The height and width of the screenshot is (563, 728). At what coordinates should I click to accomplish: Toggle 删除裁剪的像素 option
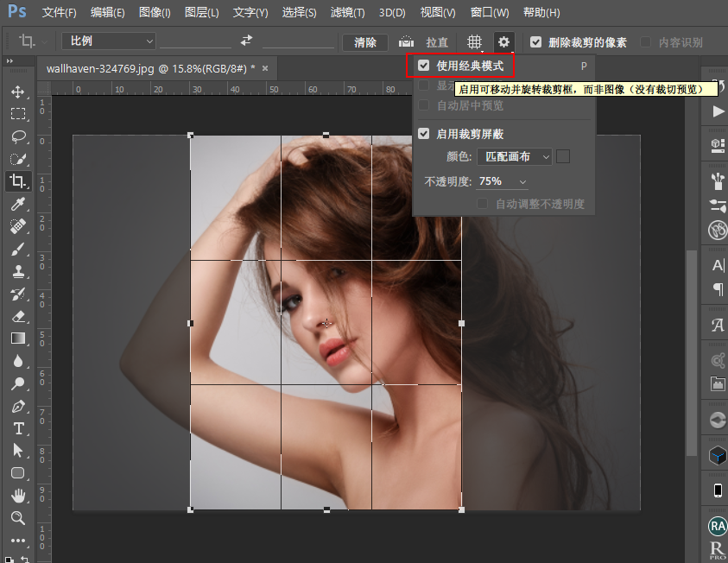click(537, 41)
